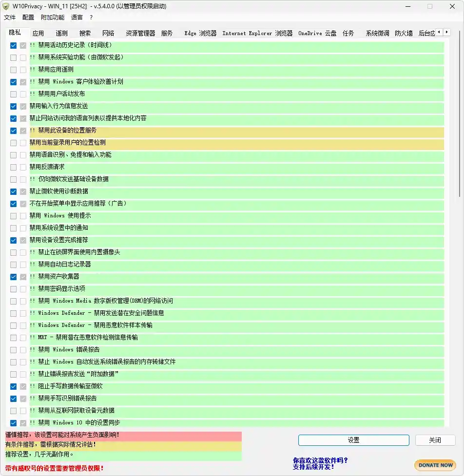464x476 pixels.
Task: Uncheck 禁用设备设置完成推荐 checkbox
Action: 13,240
